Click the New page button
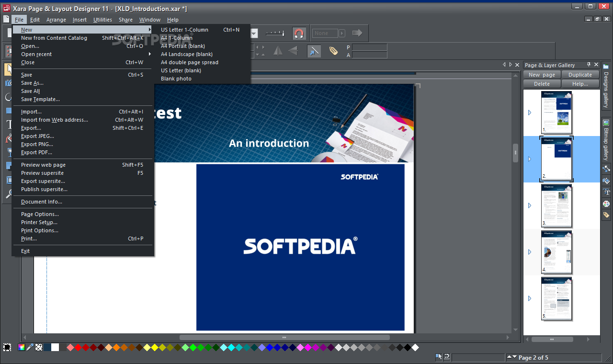The image size is (613, 364). (542, 75)
